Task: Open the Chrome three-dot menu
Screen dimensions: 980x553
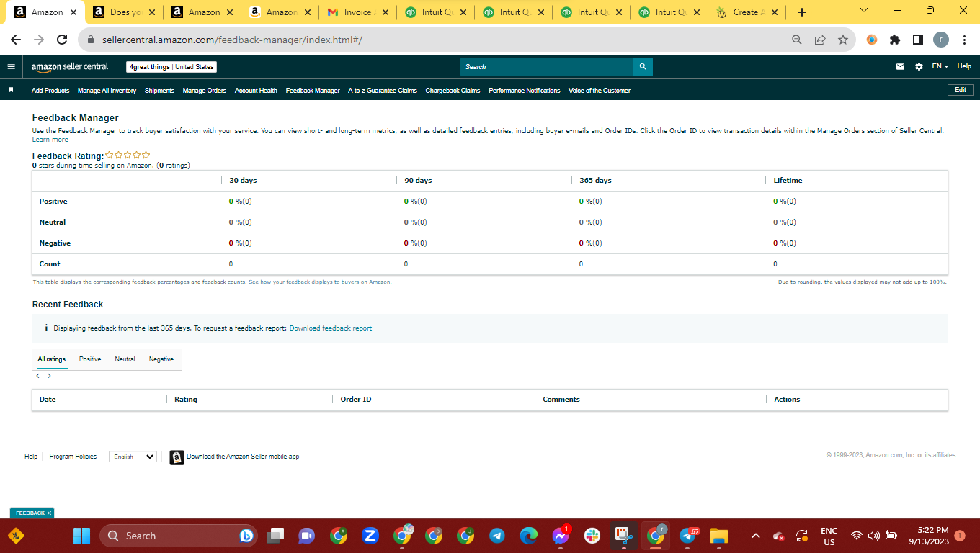Action: (x=964, y=40)
